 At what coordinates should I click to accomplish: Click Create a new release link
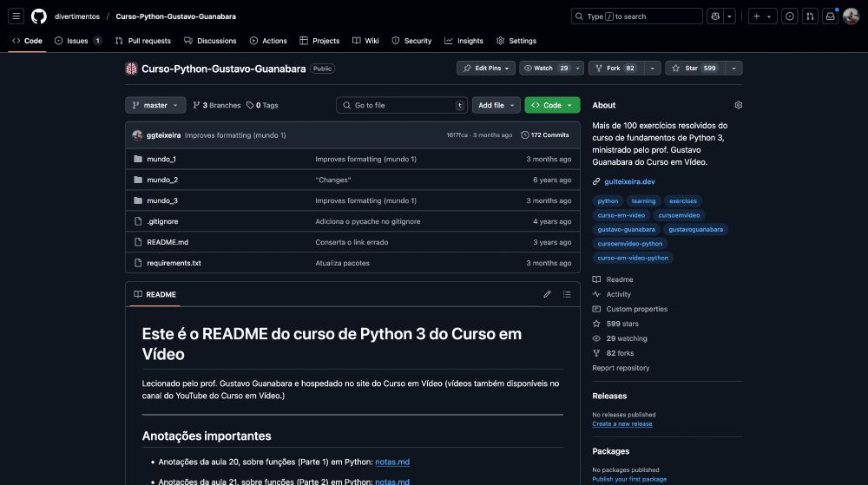[x=622, y=424]
